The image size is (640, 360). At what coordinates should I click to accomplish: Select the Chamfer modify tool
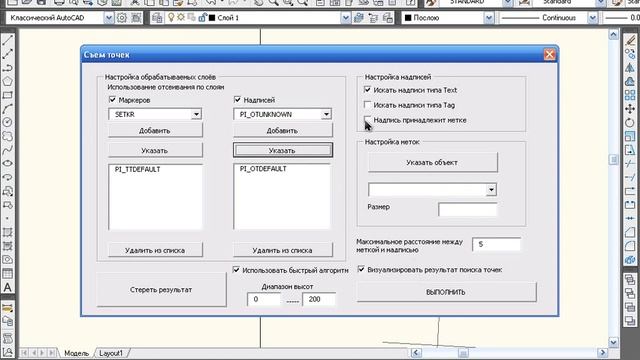click(630, 233)
